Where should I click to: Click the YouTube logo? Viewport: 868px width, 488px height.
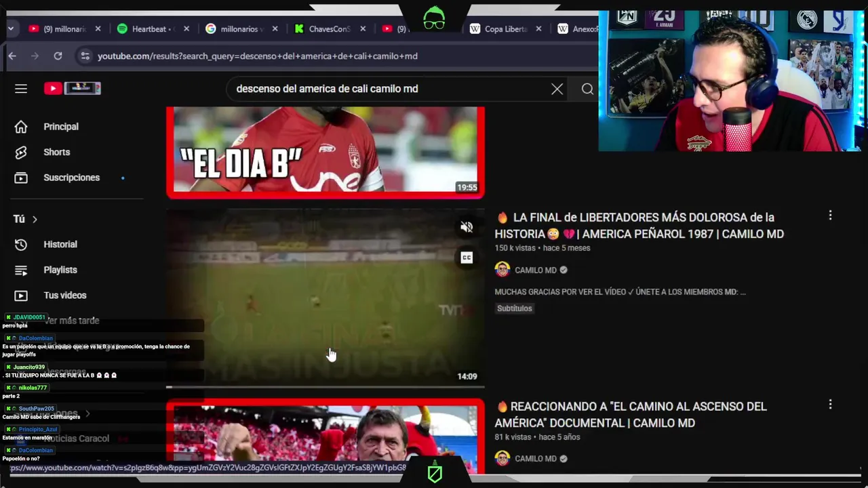72,88
